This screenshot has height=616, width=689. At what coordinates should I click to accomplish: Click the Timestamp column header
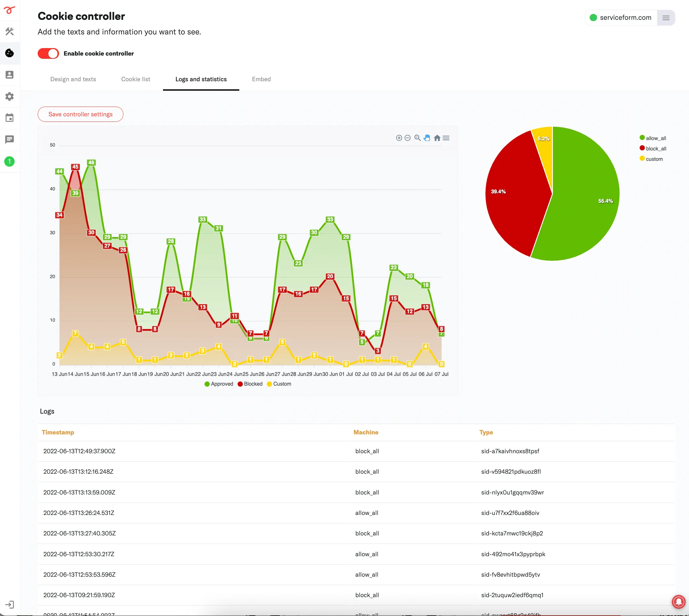(58, 432)
